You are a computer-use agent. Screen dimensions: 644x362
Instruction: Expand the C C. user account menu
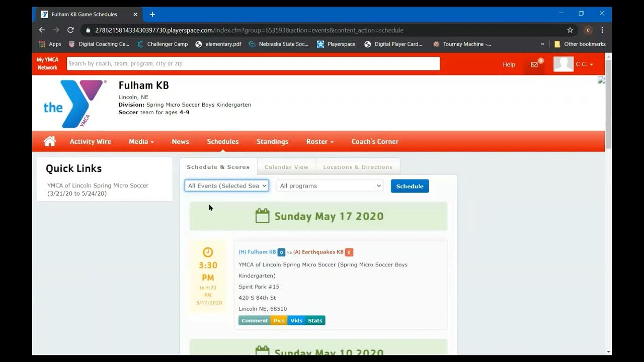[584, 64]
